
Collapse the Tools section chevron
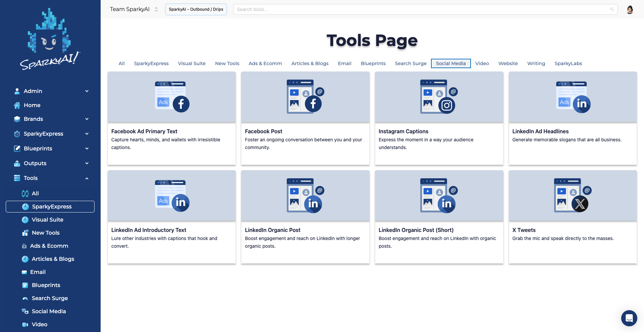[x=87, y=178]
